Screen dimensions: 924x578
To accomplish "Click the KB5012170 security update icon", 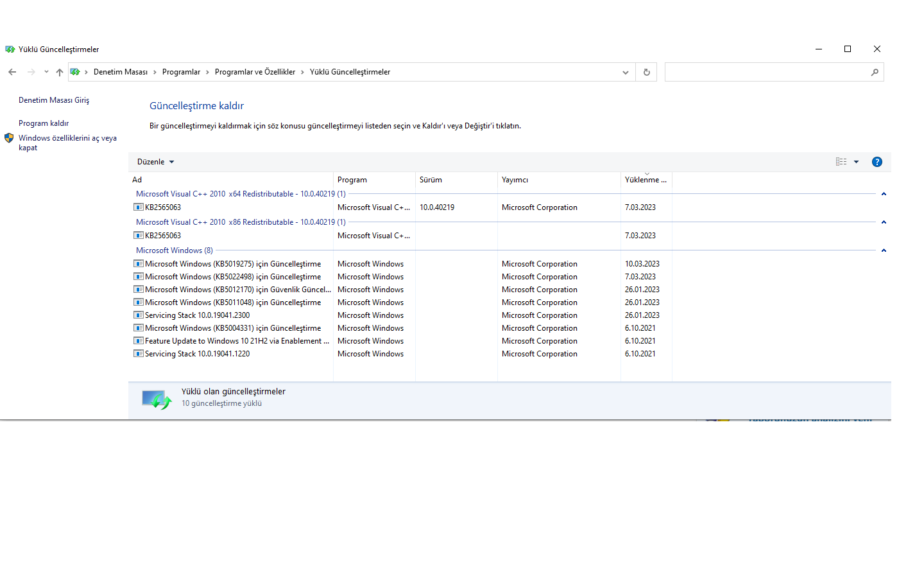I will 138,290.
